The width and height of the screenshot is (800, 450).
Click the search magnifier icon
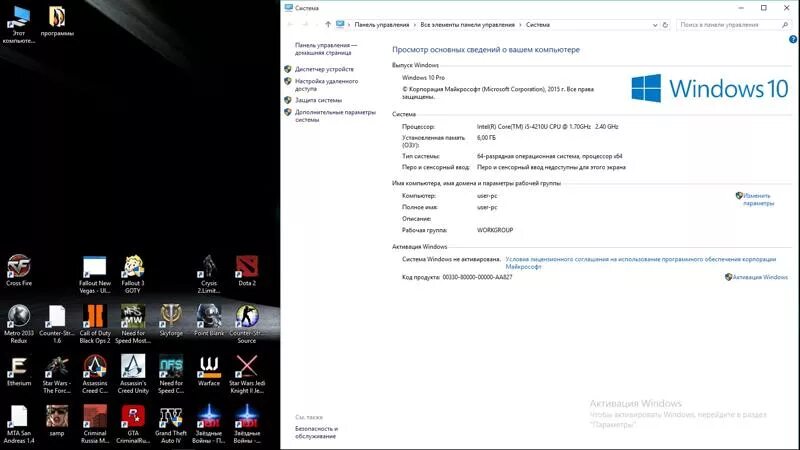pyautogui.click(x=785, y=24)
